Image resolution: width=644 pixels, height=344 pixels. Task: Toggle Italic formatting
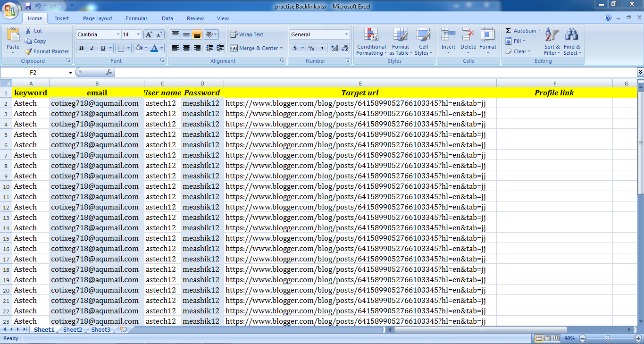click(92, 48)
